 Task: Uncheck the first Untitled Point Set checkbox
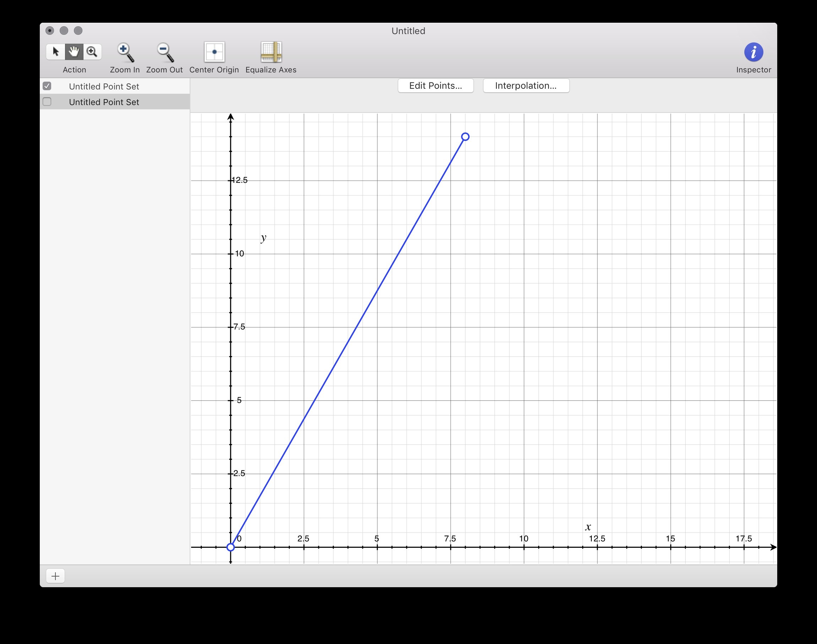(x=47, y=86)
